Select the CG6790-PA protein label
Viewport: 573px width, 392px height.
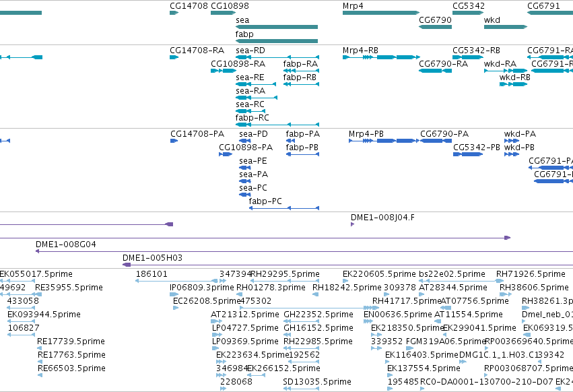tap(444, 134)
